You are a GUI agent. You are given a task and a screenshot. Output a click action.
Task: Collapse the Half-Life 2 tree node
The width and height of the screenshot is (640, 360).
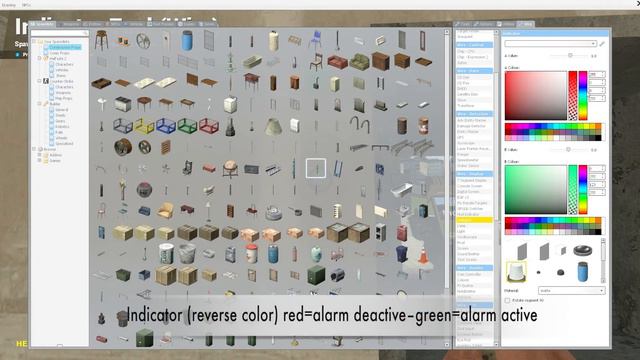coord(40,58)
